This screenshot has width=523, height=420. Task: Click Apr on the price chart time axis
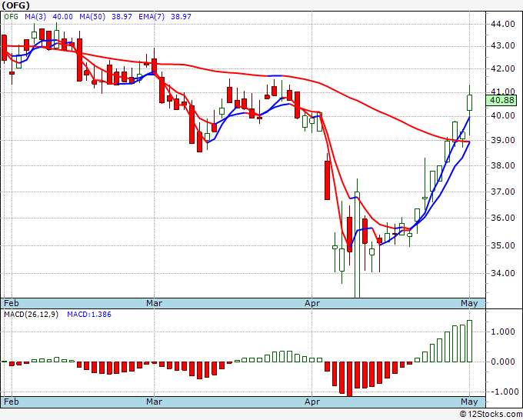[x=311, y=303]
